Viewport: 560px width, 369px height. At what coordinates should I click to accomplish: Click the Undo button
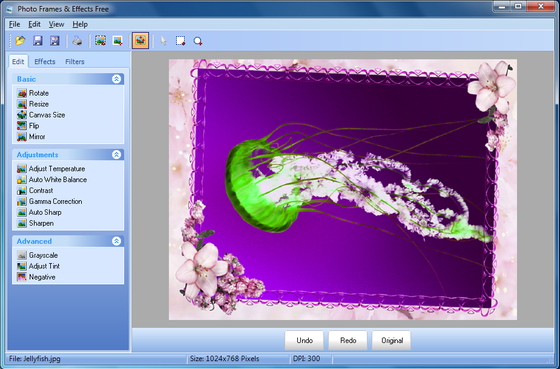point(304,340)
